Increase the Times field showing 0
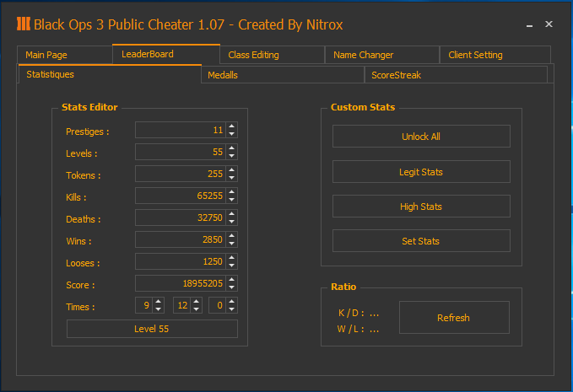Image resolution: width=573 pixels, height=392 pixels. (x=232, y=302)
